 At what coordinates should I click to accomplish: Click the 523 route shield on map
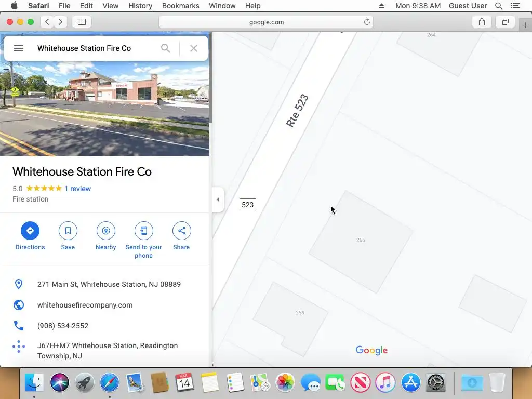point(248,205)
